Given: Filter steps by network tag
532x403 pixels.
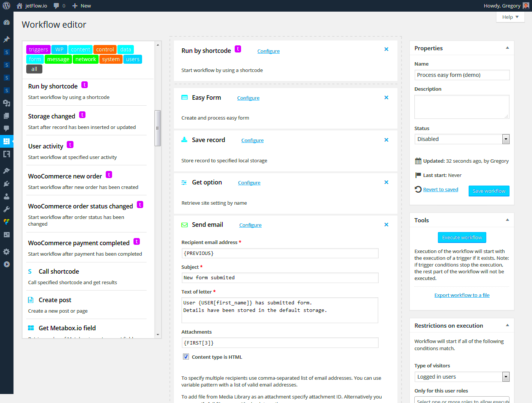Looking at the screenshot, I should [x=85, y=59].
